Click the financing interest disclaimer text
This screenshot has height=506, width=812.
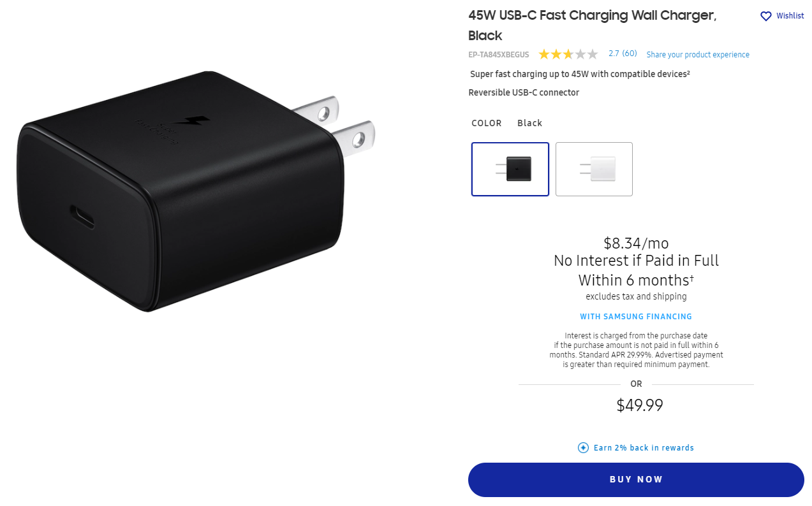[x=636, y=350]
